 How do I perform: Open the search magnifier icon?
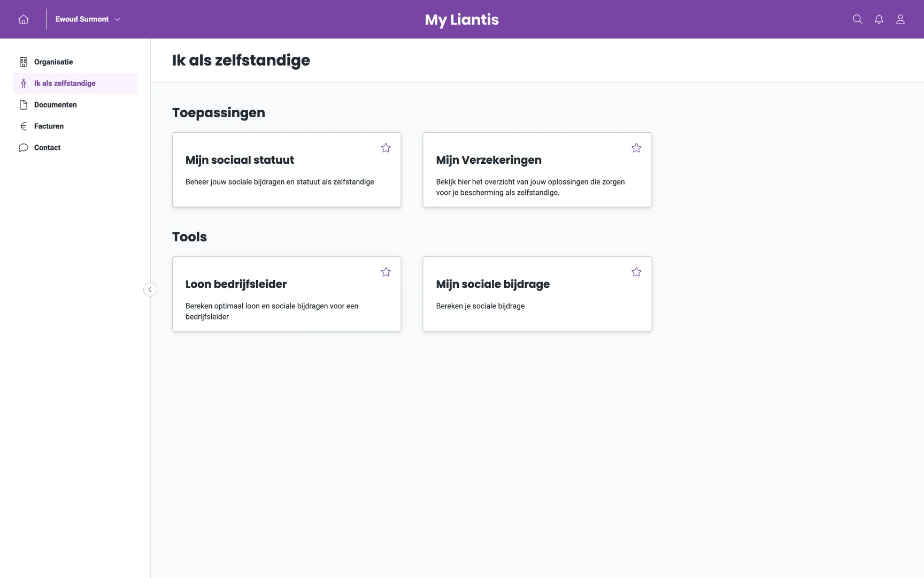(858, 19)
